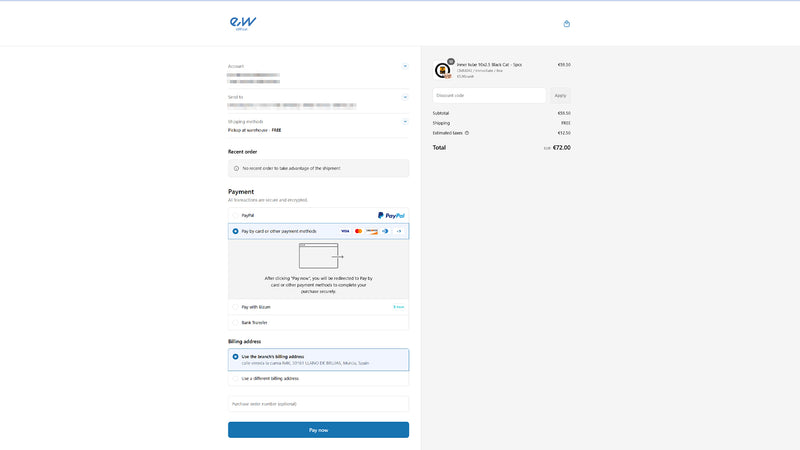
Task: Expand the Shipping methods chevron
Action: pyautogui.click(x=405, y=121)
